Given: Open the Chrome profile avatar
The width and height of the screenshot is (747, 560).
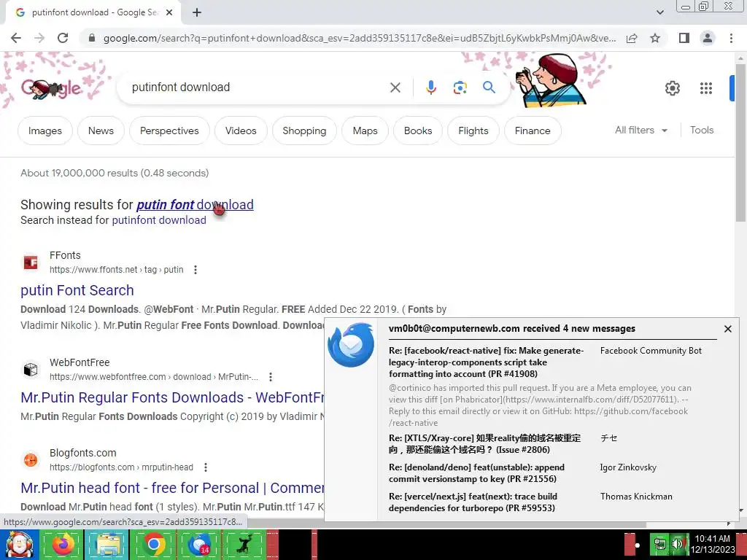Looking at the screenshot, I should point(708,38).
